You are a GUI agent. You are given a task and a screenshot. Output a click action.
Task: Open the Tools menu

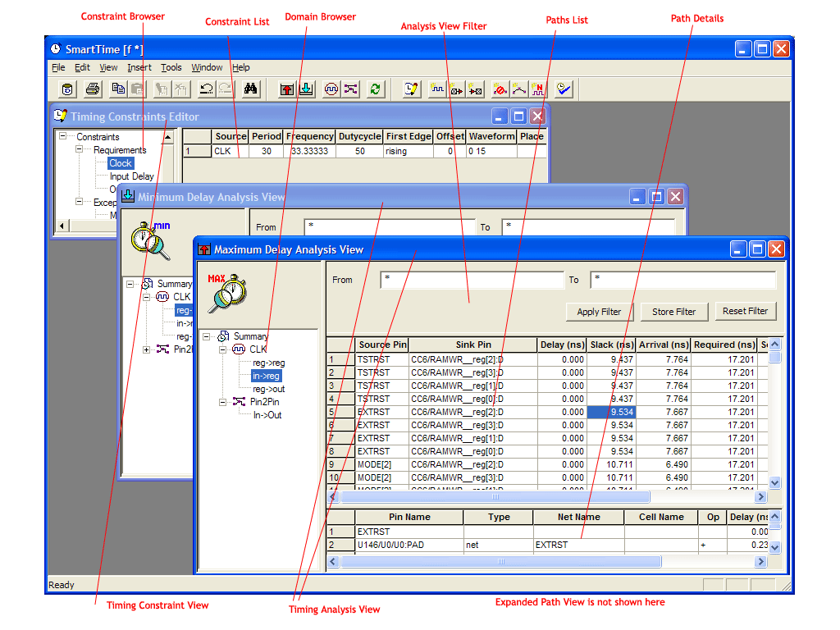(x=171, y=67)
